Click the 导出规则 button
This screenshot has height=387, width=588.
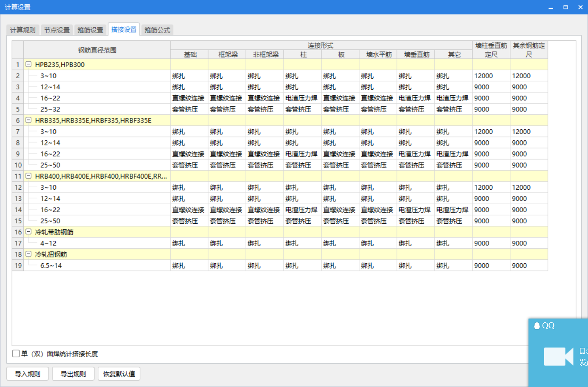click(73, 374)
